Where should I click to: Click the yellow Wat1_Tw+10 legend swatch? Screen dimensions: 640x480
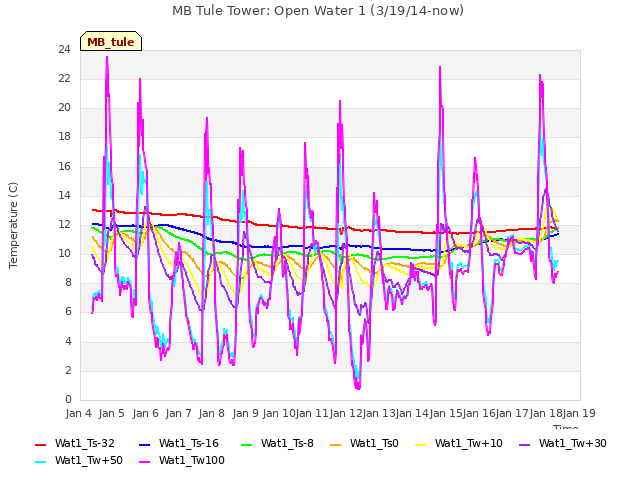click(420, 445)
